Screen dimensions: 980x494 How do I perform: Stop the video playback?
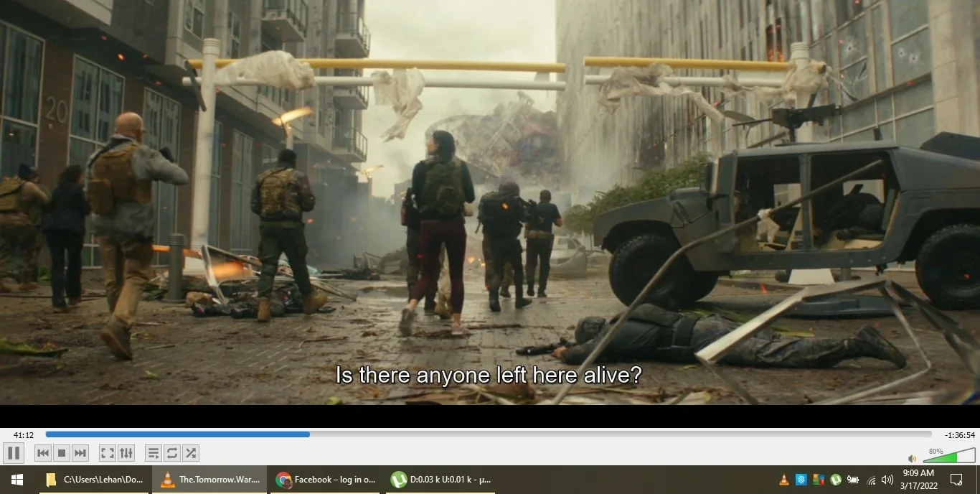pyautogui.click(x=62, y=453)
